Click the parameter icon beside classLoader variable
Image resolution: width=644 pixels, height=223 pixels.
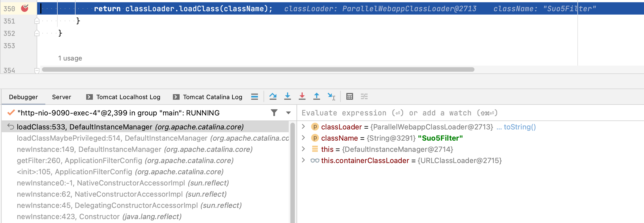pyautogui.click(x=315, y=127)
